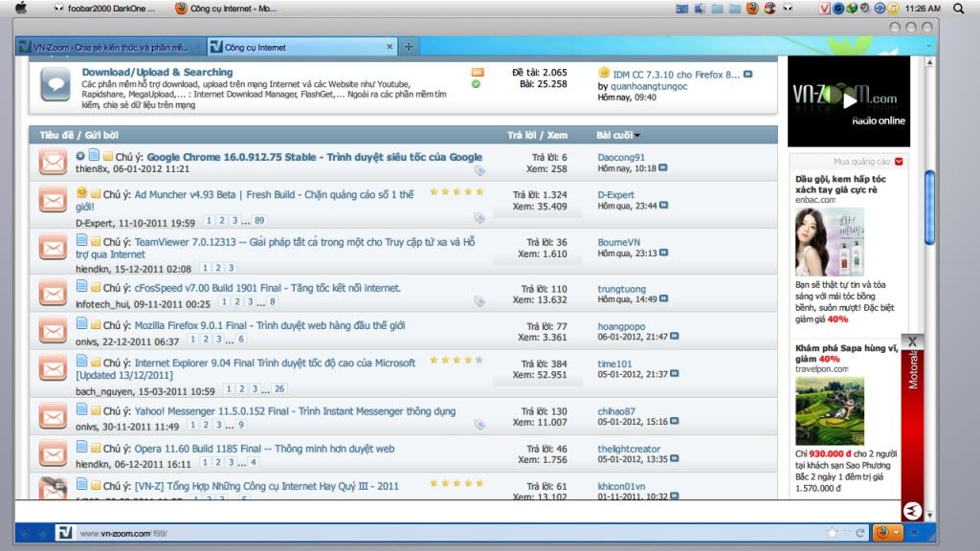Screen dimensions: 980x551
Task: Go to page 8 of cFosSpeed thread
Action: point(273,301)
